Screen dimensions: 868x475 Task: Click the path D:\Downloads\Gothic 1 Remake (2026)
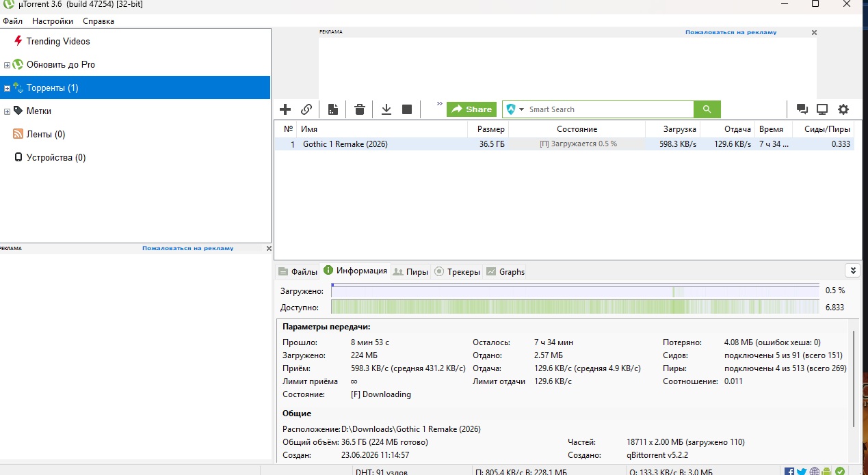tap(410, 429)
